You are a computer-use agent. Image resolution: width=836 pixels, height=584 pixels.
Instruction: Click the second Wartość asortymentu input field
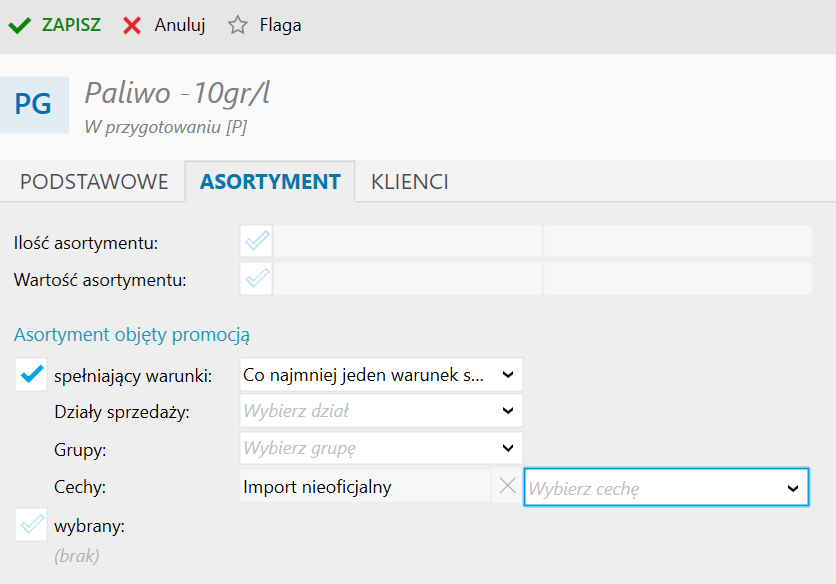(x=677, y=278)
